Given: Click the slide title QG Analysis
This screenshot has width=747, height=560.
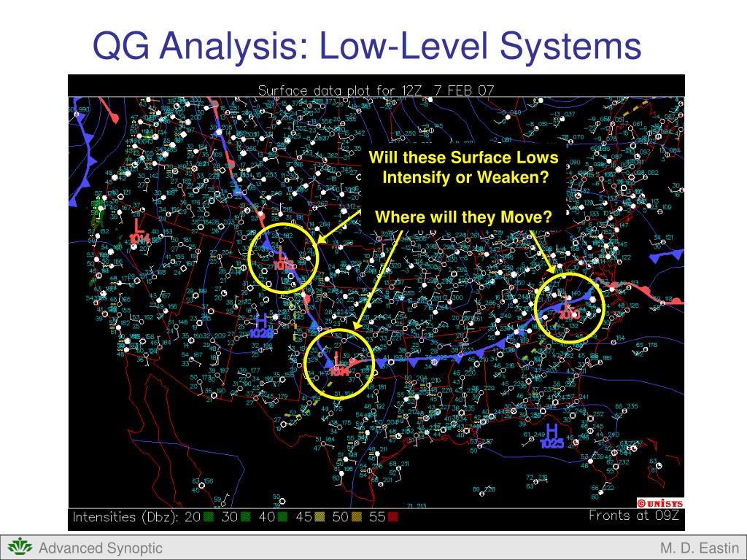Looking at the screenshot, I should coord(367,46).
